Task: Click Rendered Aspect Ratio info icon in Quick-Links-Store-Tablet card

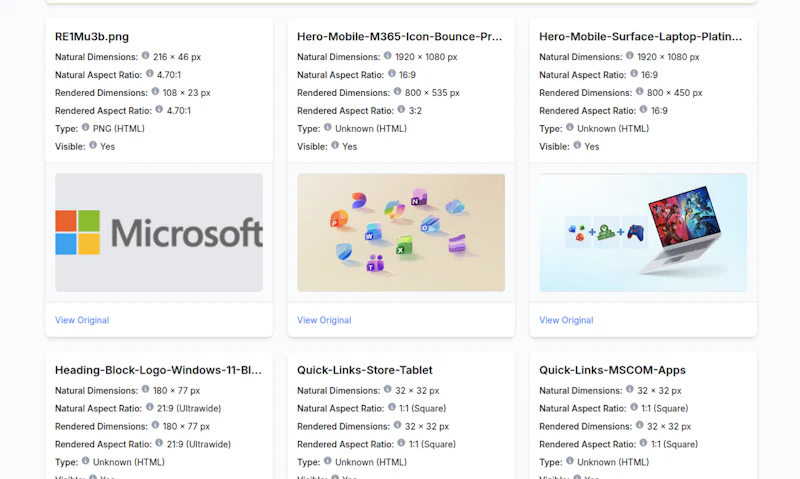Action: [401, 443]
